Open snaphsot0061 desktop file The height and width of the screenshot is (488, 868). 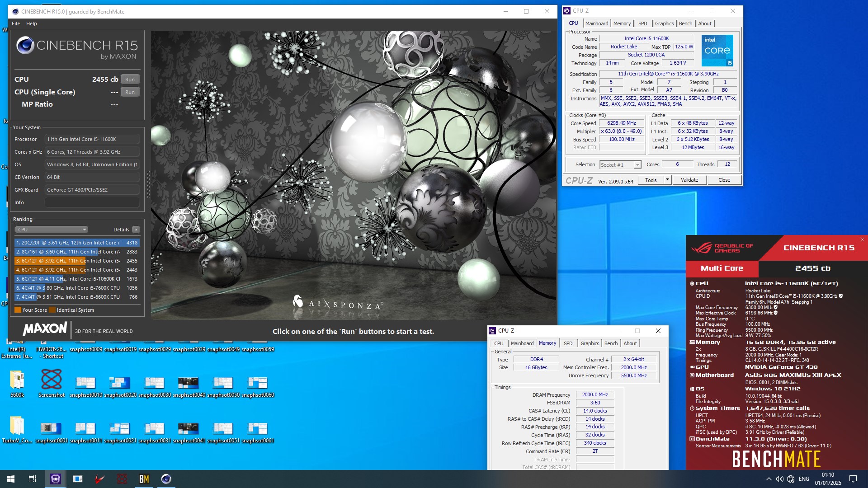[257, 432]
